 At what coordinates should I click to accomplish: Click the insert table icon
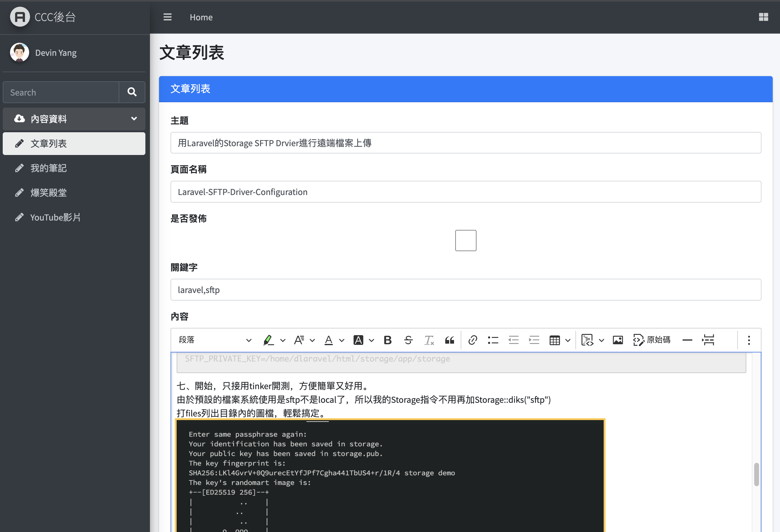pos(554,340)
